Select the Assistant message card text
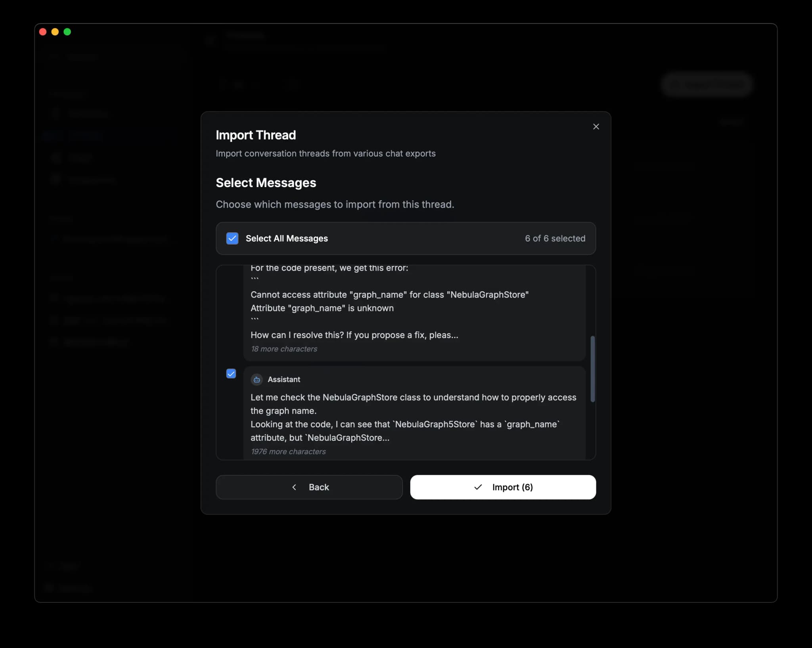The width and height of the screenshot is (812, 648). coord(412,417)
